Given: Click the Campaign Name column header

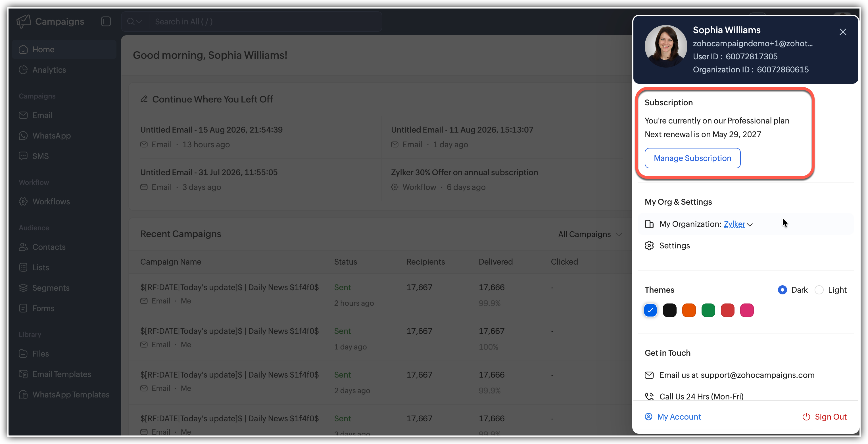Looking at the screenshot, I should click(x=170, y=262).
